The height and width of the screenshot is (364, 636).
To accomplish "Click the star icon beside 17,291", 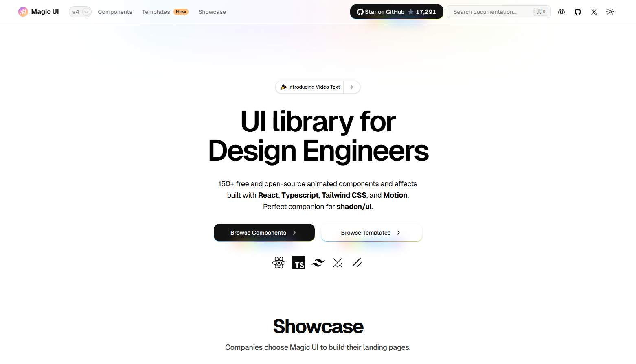I will 411,12.
